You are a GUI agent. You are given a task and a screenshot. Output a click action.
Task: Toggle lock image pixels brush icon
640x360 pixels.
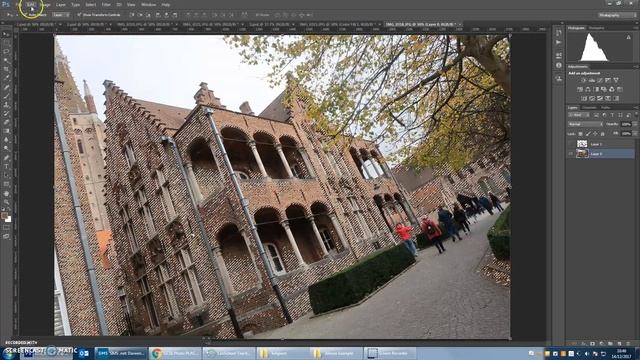tap(588, 134)
